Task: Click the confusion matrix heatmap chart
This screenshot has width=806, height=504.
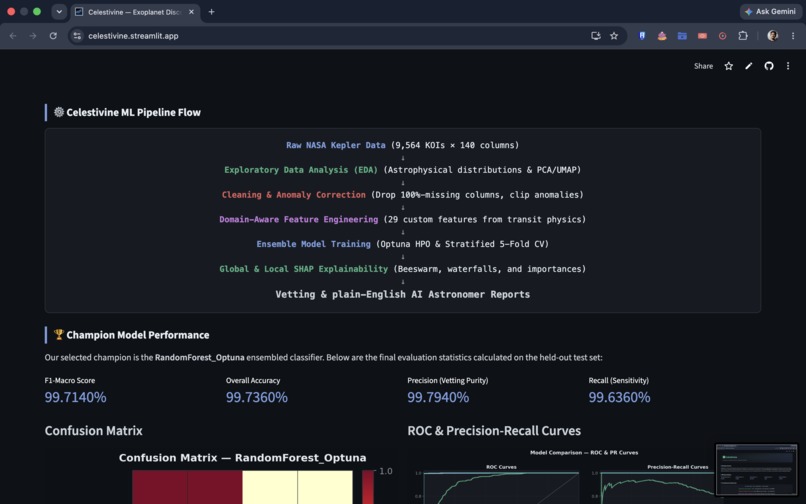Action: (x=242, y=487)
